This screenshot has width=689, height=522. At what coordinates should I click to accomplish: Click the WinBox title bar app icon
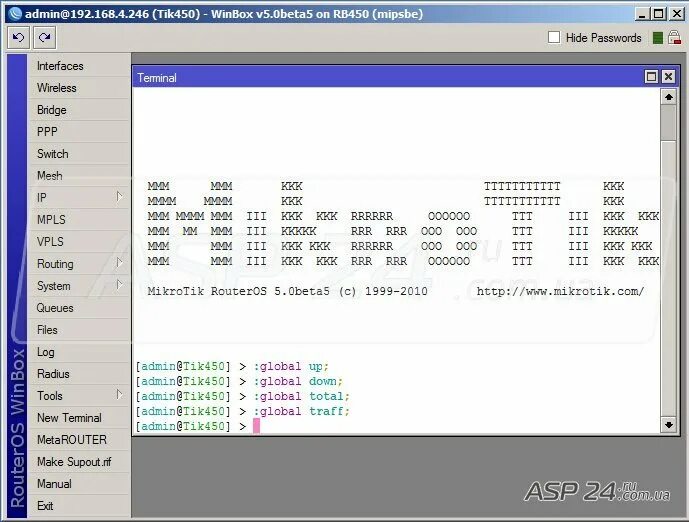coord(15,14)
